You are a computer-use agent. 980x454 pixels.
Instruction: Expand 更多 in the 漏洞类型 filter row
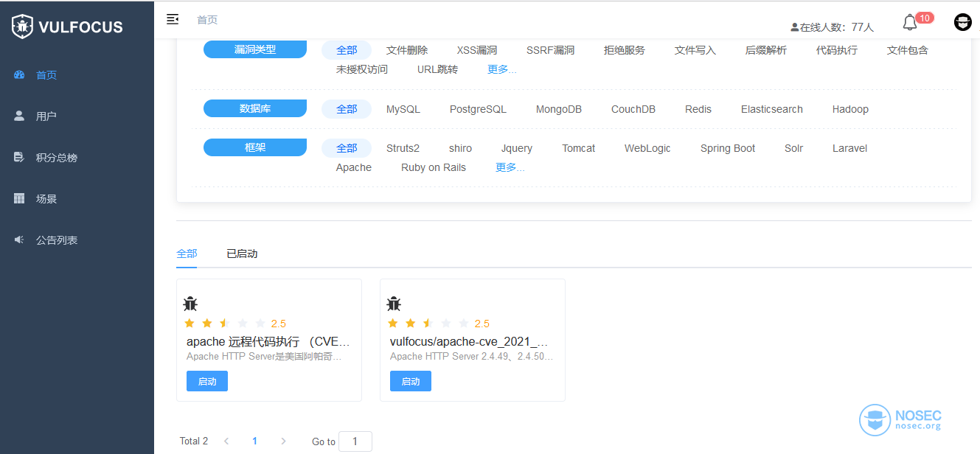pyautogui.click(x=502, y=69)
